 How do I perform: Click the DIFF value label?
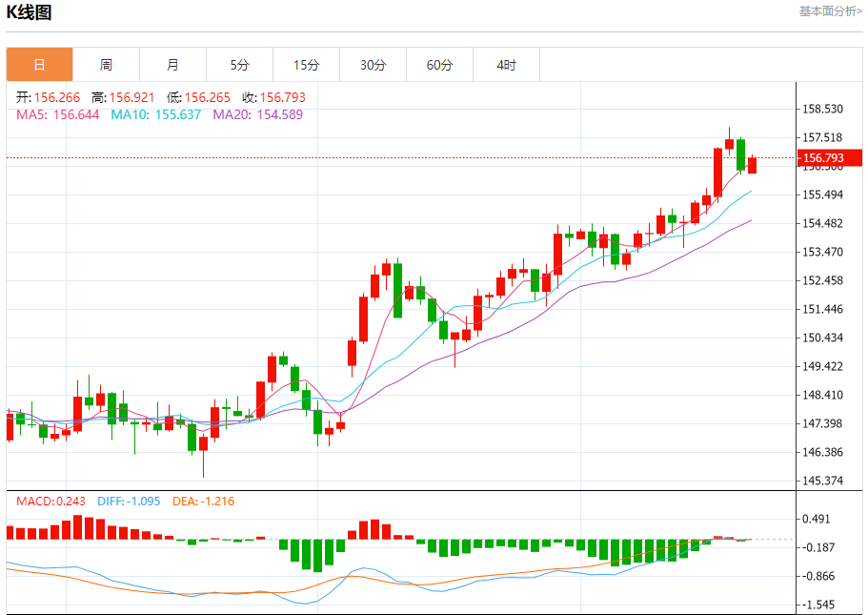tap(129, 501)
